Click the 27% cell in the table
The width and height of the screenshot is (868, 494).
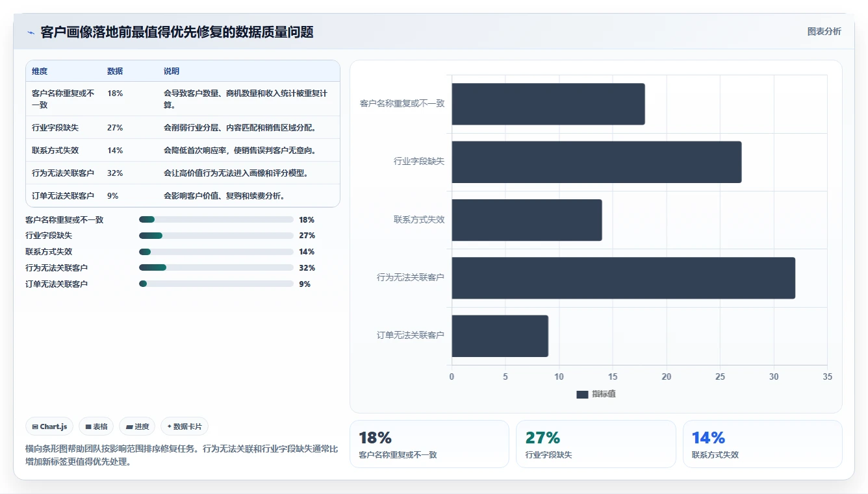115,128
